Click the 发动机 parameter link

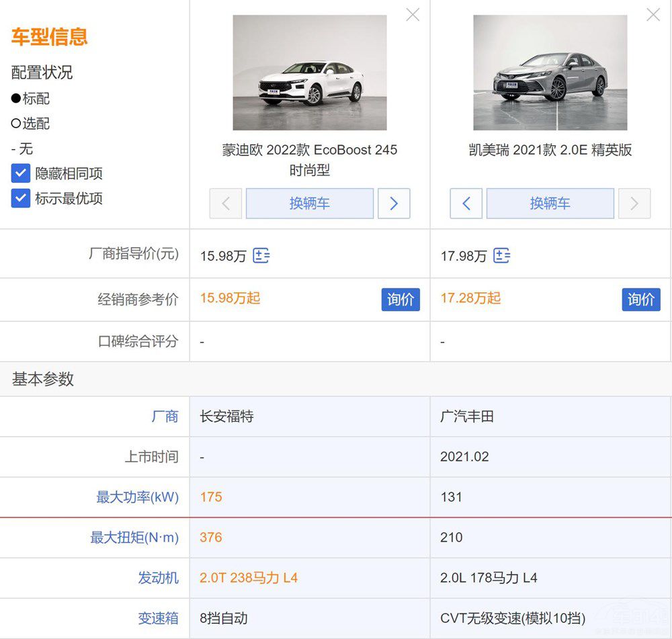click(x=158, y=578)
